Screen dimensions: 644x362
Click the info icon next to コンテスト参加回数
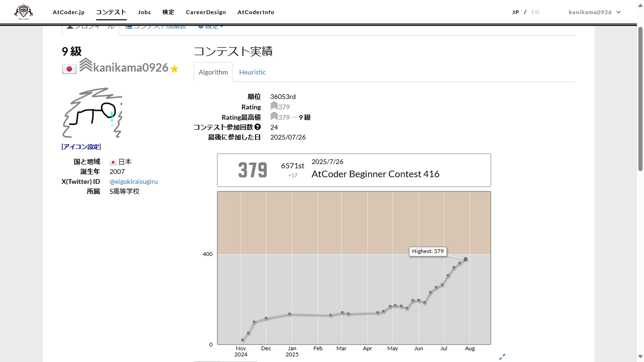(257, 127)
